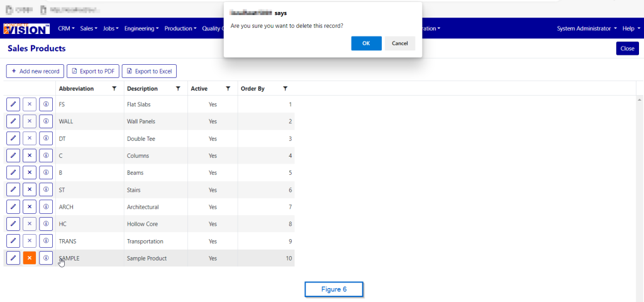The width and height of the screenshot is (644, 302).
Task: Show info for ST Stairs row
Action: tap(46, 190)
